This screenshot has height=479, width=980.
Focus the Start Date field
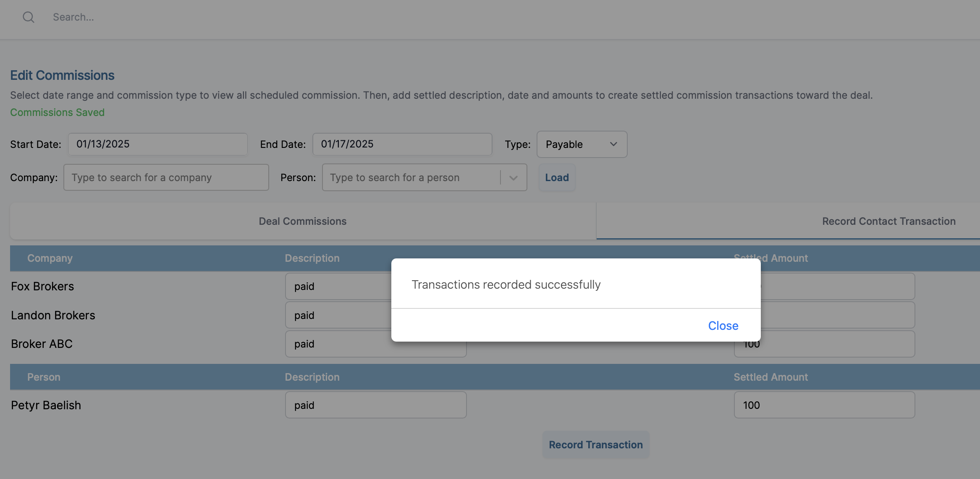(x=158, y=144)
